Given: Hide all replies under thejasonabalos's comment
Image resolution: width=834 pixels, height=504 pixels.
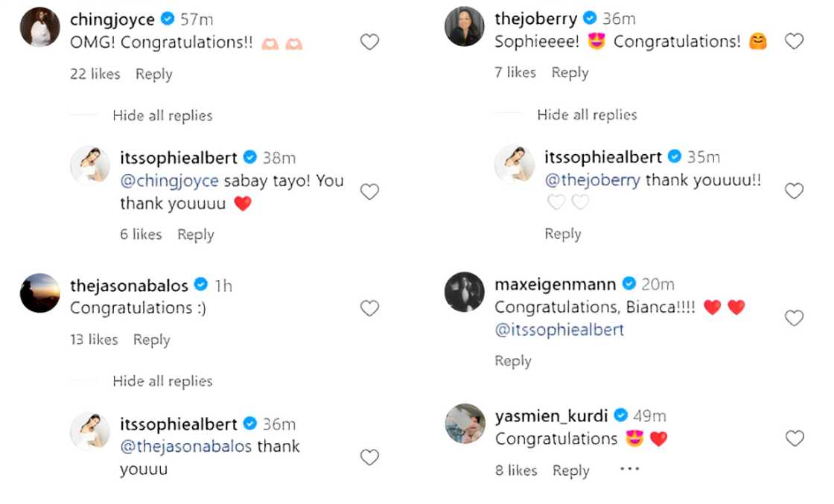Looking at the screenshot, I should (x=162, y=381).
